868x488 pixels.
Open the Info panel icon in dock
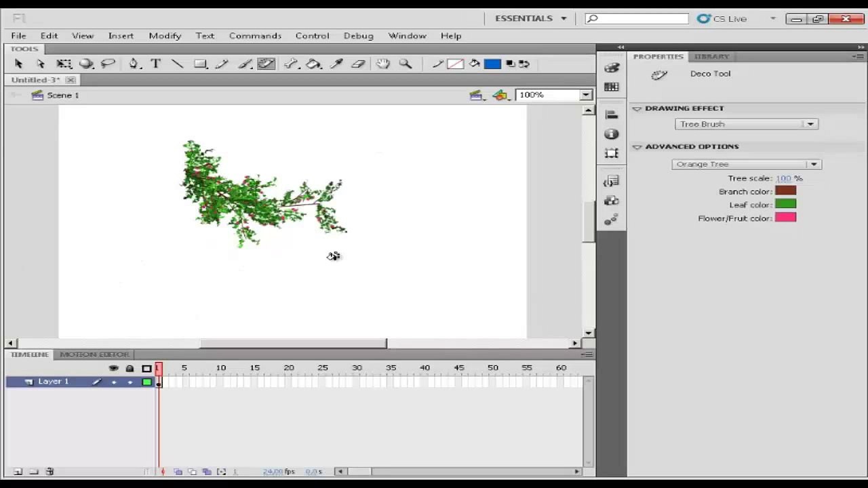coord(611,134)
